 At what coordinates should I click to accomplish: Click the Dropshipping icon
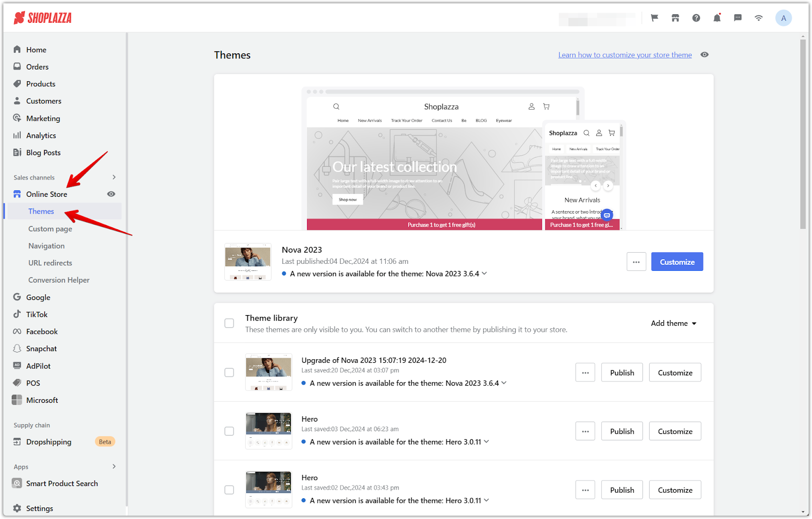click(17, 441)
